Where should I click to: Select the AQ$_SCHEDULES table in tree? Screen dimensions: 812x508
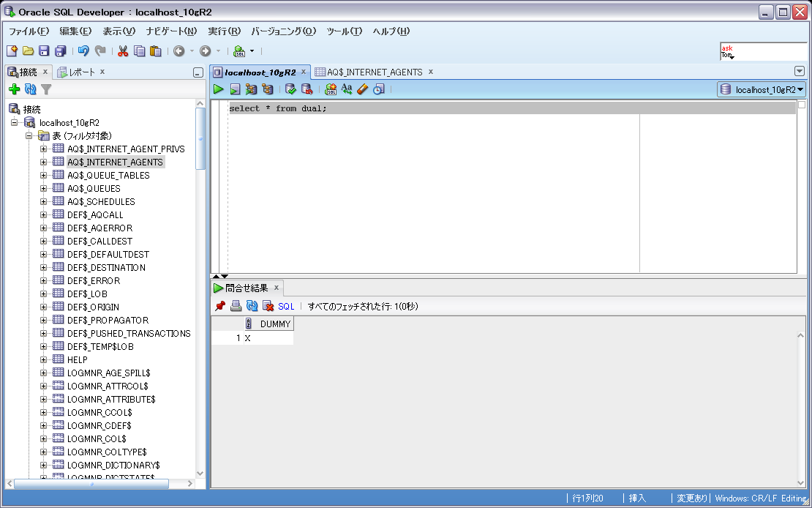click(101, 201)
